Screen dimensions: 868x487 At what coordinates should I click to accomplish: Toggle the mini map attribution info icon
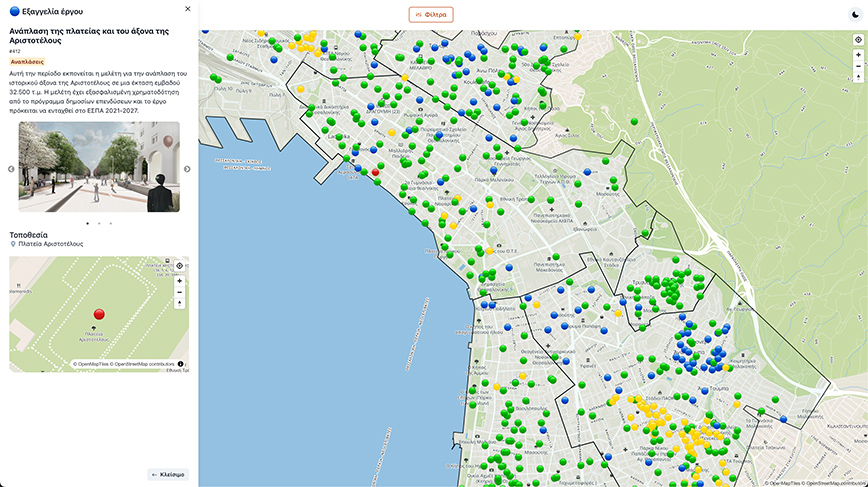point(181,364)
